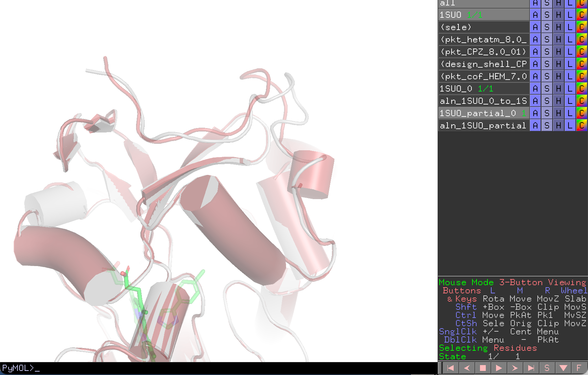Image resolution: width=588 pixels, height=375 pixels.
Task: Open Action menu for aln_1SU0_0_to_1S
Action: coord(535,101)
